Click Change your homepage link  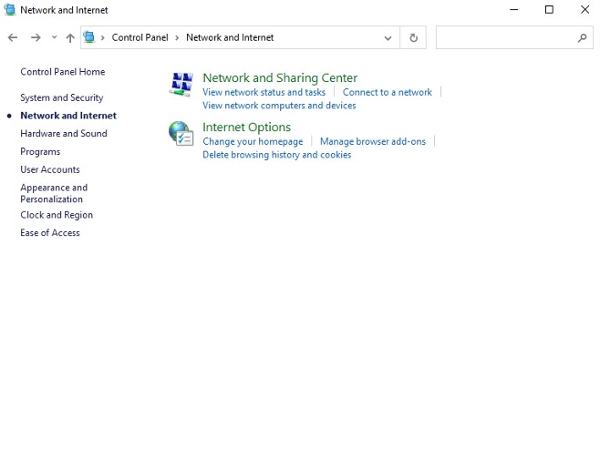(x=253, y=142)
